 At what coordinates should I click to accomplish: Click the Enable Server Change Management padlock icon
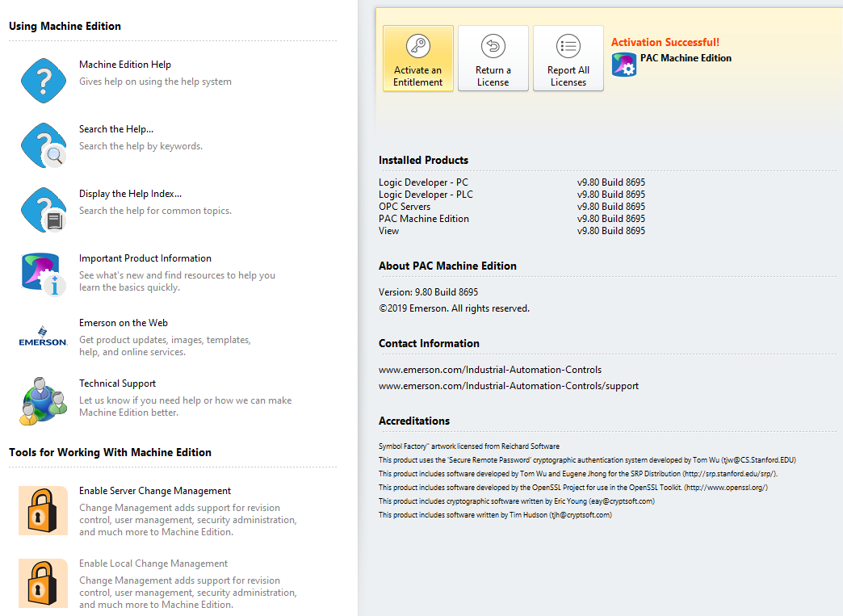click(x=43, y=511)
